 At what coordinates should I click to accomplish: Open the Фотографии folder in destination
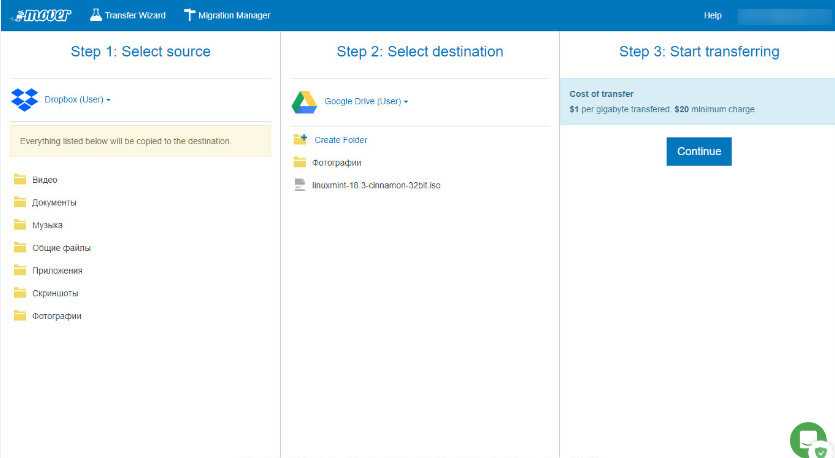[x=336, y=162]
